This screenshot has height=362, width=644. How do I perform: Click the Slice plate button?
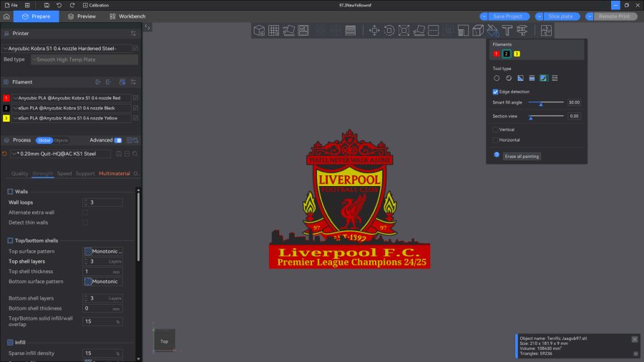pyautogui.click(x=560, y=16)
